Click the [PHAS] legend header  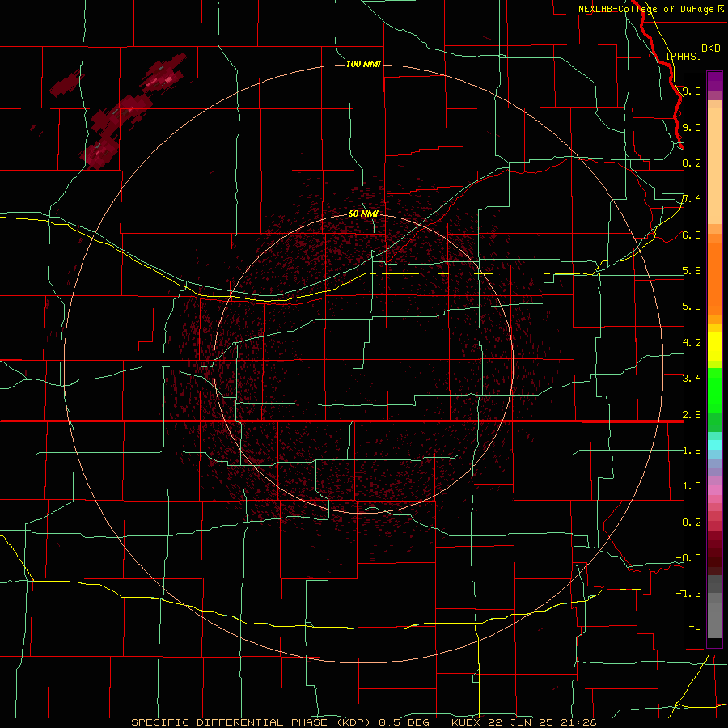pyautogui.click(x=684, y=56)
